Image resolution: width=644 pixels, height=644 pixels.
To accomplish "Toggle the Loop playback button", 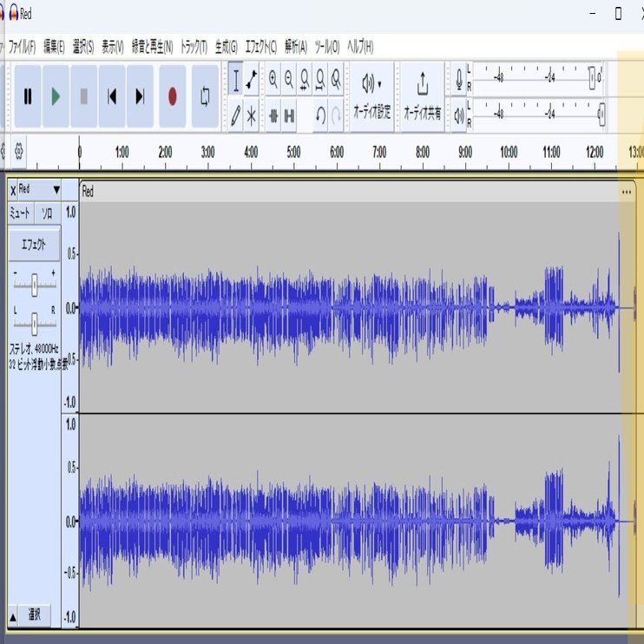I will pyautogui.click(x=205, y=96).
